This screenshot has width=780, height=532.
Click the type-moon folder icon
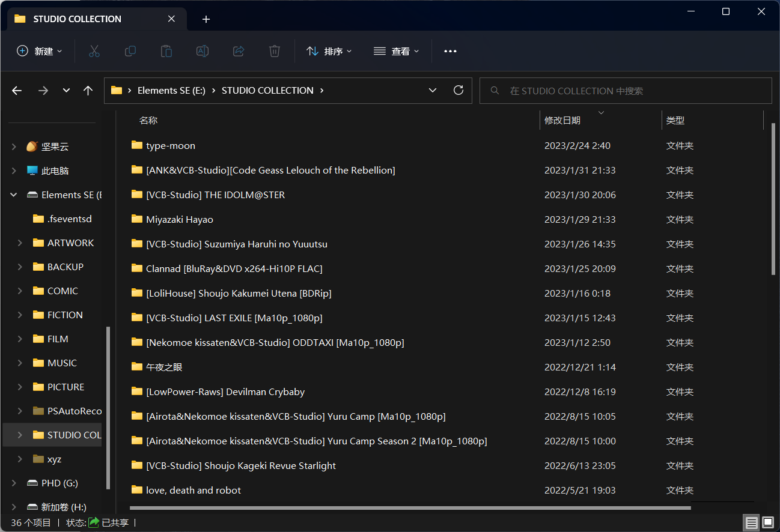[137, 145]
